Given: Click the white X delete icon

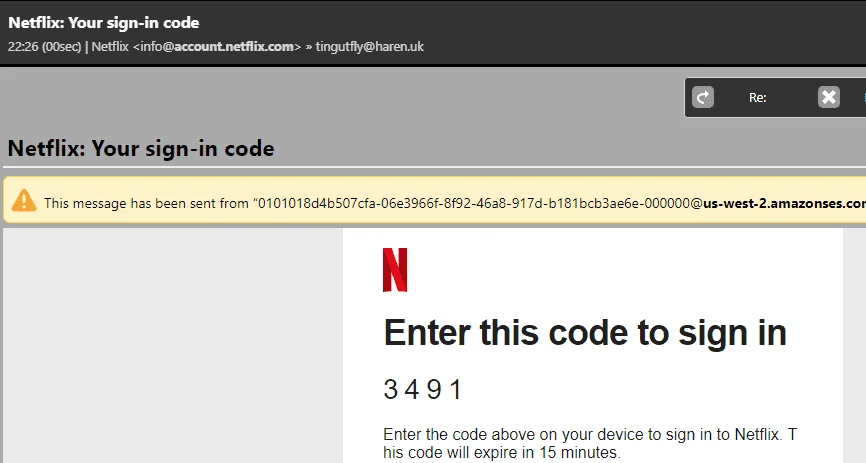Looking at the screenshot, I should pyautogui.click(x=828, y=97).
